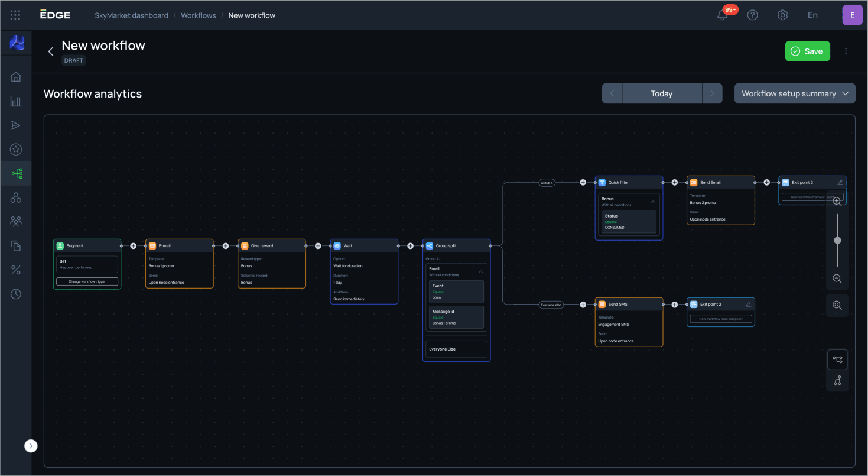This screenshot has height=476, width=868.
Task: Expand the left sidebar with the arrow toggle
Action: pos(31,446)
